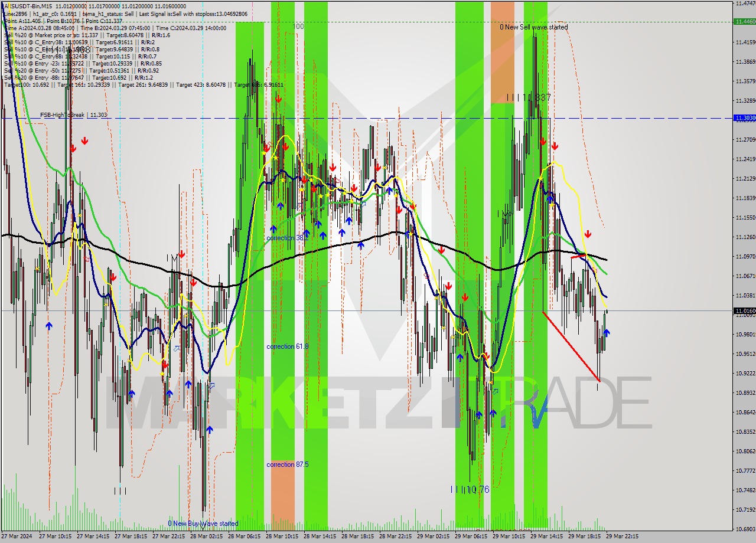
Task: Click the 'FSB-HighToBreak | 11.303' line label
Action: [x=74, y=115]
